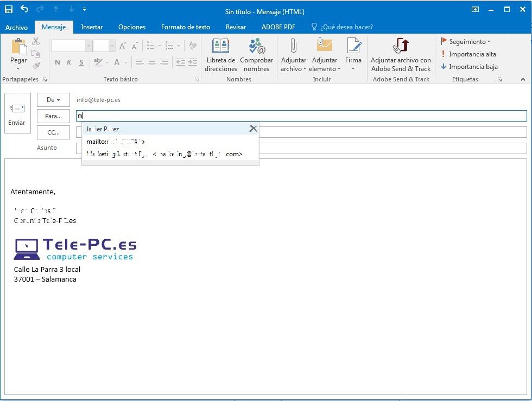Toggle Importancia alta
The width and height of the screenshot is (532, 401).
coord(468,54)
